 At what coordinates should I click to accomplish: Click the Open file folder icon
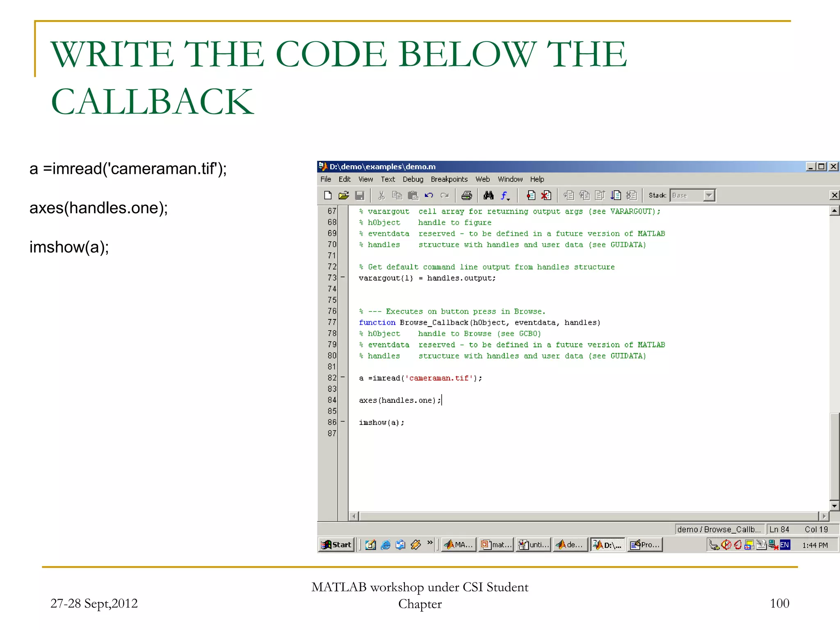pyautogui.click(x=344, y=195)
